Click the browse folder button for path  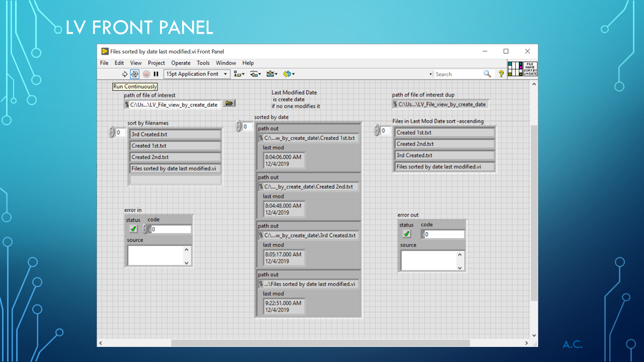click(229, 103)
